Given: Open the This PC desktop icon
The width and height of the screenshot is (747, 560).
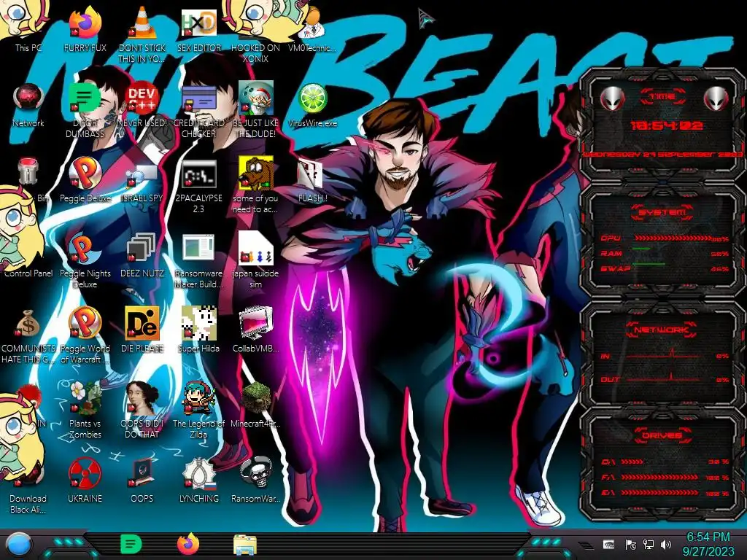Looking at the screenshot, I should 28,28.
